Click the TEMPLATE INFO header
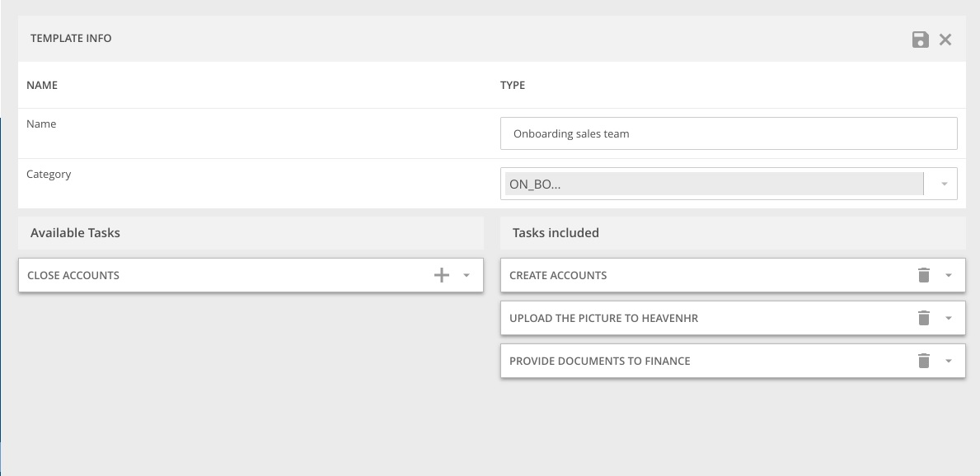Screen dimensions: 980x476 click(71, 38)
